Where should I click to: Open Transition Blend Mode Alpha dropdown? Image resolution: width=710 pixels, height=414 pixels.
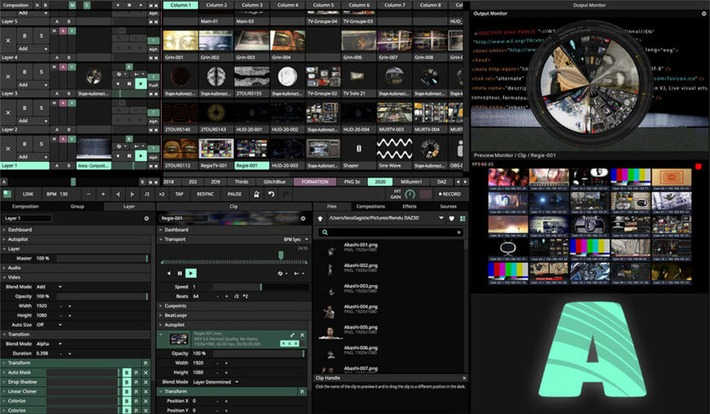tap(49, 344)
